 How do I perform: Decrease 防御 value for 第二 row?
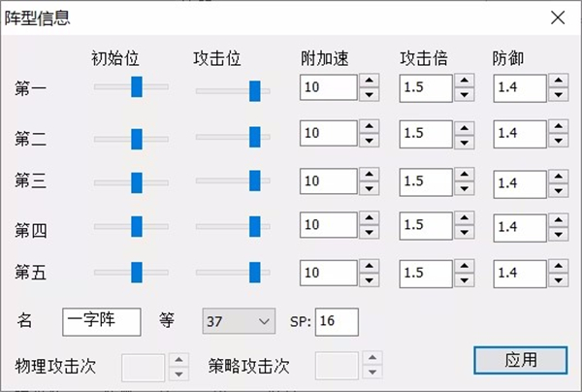(x=559, y=140)
